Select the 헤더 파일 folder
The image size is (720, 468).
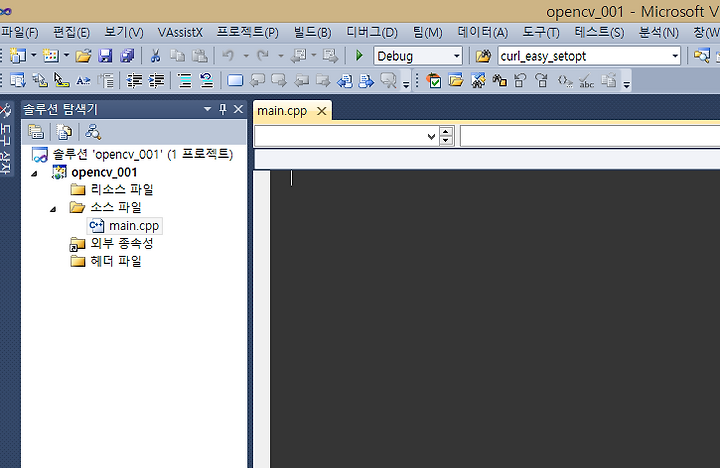(x=116, y=261)
